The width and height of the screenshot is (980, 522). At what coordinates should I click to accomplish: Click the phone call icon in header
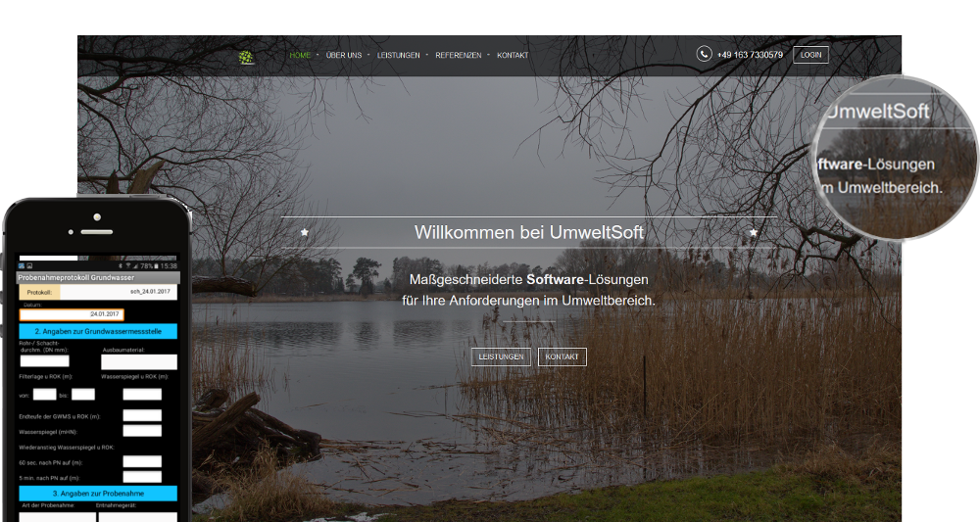click(x=704, y=55)
